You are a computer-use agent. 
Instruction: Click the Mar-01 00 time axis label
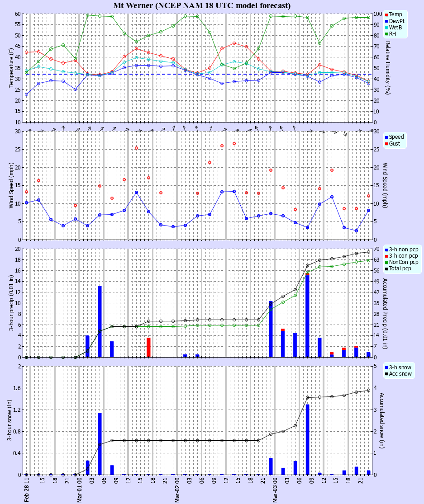point(80,490)
